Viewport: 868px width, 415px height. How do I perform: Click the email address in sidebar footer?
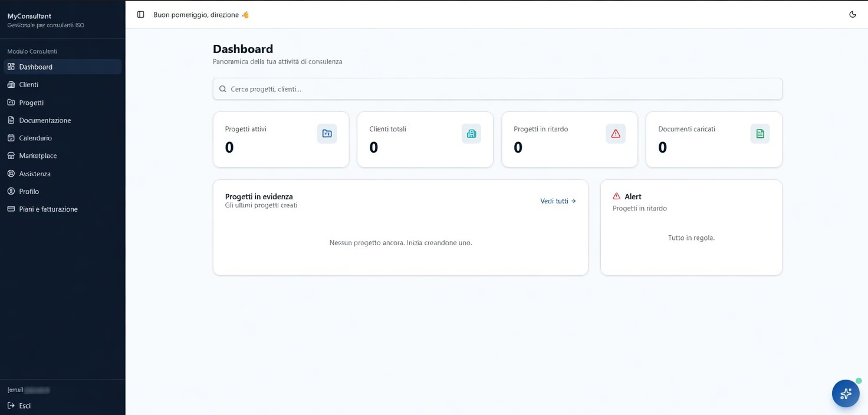[28, 390]
